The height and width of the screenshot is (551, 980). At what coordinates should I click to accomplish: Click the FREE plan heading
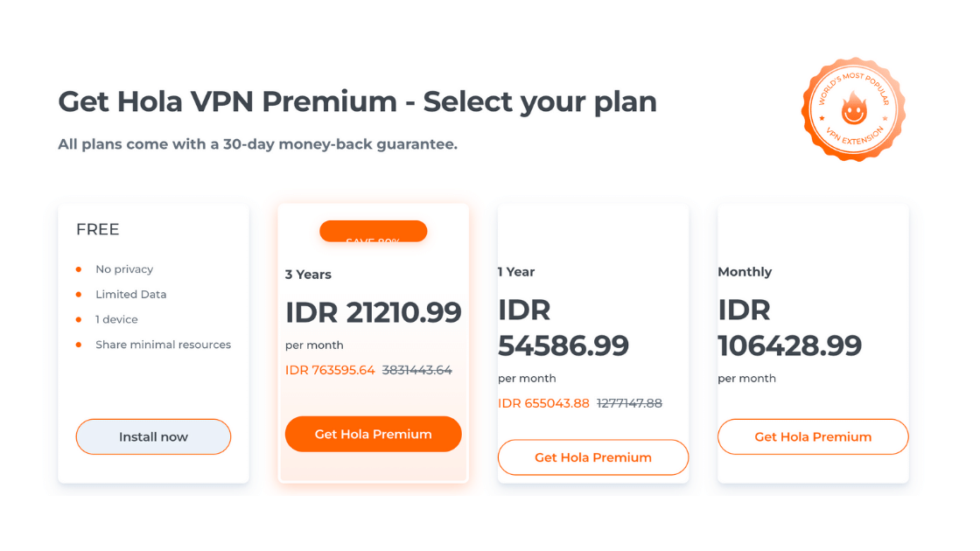[97, 229]
